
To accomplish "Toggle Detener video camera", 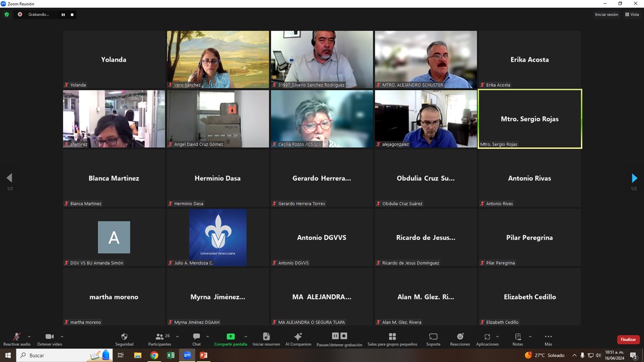I will pyautogui.click(x=49, y=337).
